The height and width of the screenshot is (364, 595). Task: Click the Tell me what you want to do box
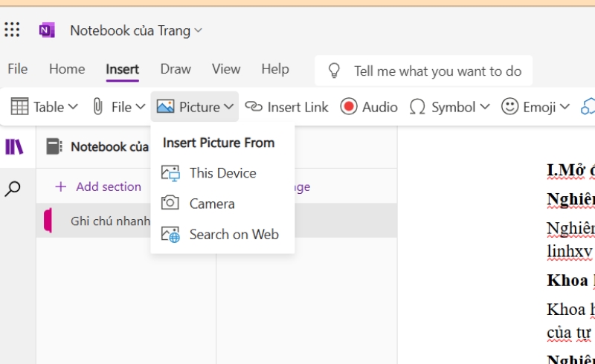click(x=423, y=71)
